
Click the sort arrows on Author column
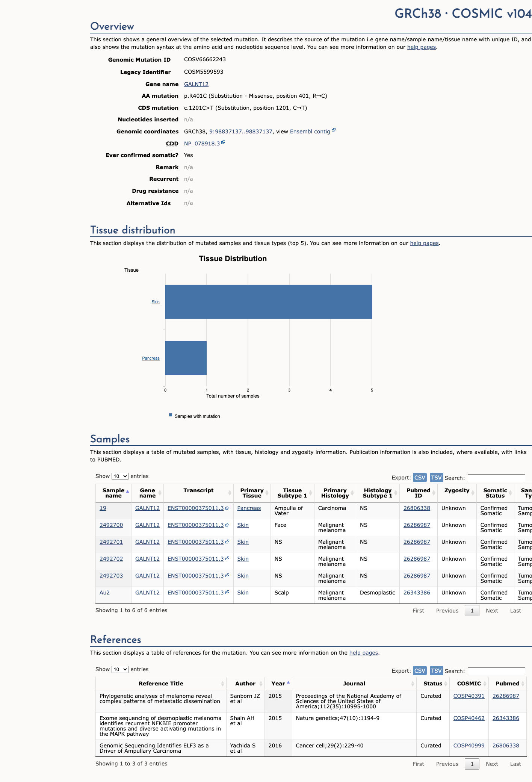[x=261, y=684]
